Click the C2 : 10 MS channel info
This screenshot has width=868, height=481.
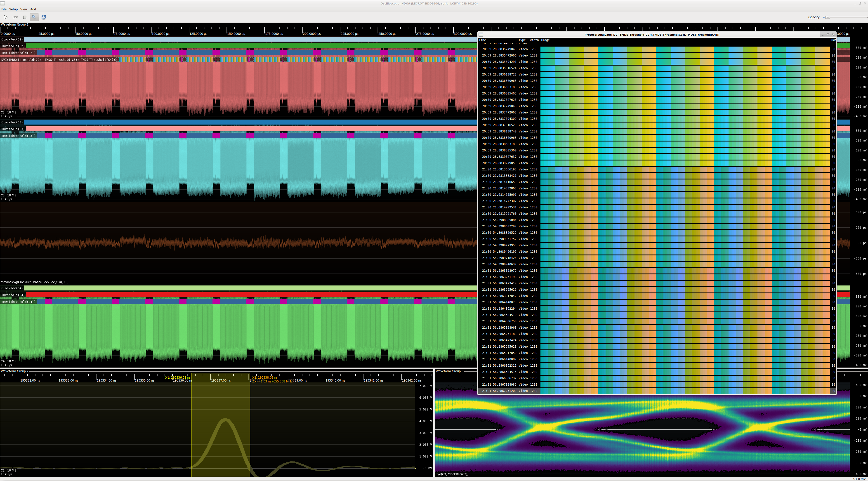coord(9,113)
